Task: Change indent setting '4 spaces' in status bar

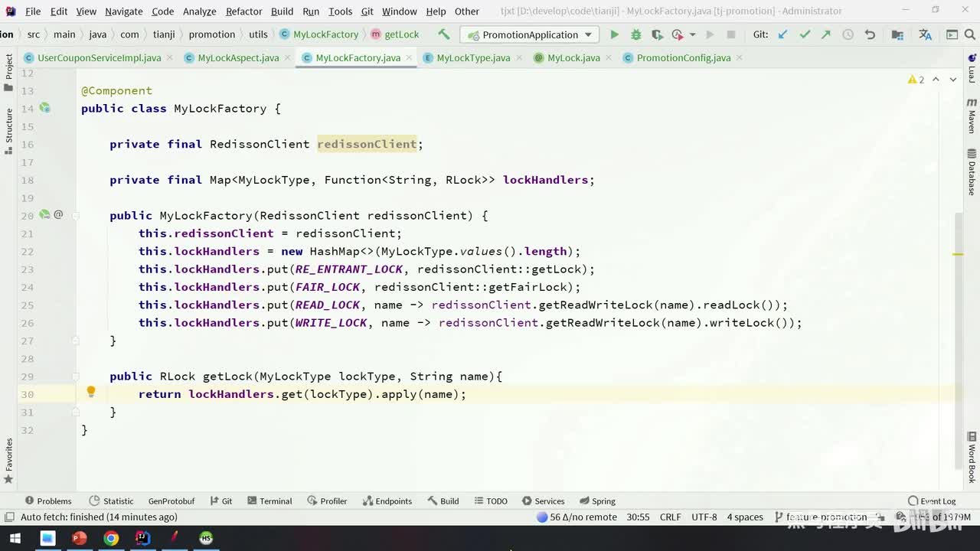Action: click(x=745, y=517)
